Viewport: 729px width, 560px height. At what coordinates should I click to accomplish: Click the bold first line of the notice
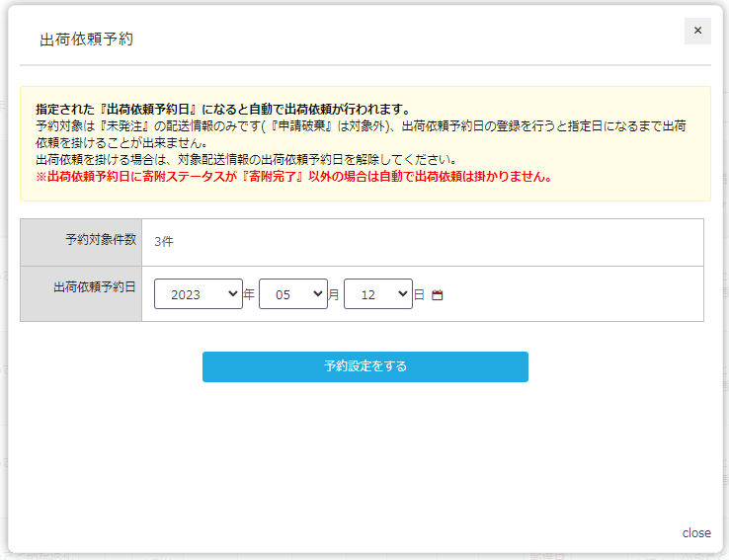click(222, 110)
